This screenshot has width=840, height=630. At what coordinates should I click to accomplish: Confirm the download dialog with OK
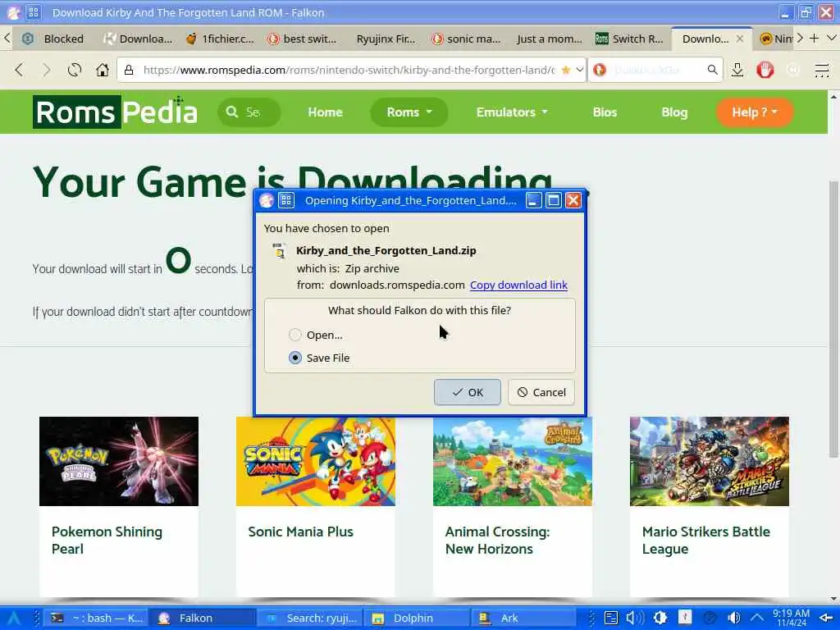pyautogui.click(x=467, y=392)
